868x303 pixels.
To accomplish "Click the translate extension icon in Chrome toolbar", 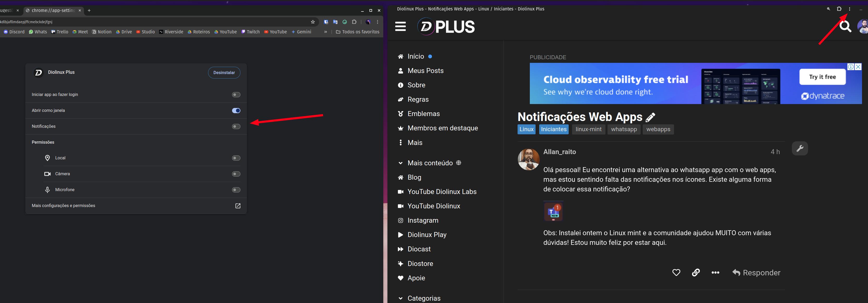I will 335,22.
